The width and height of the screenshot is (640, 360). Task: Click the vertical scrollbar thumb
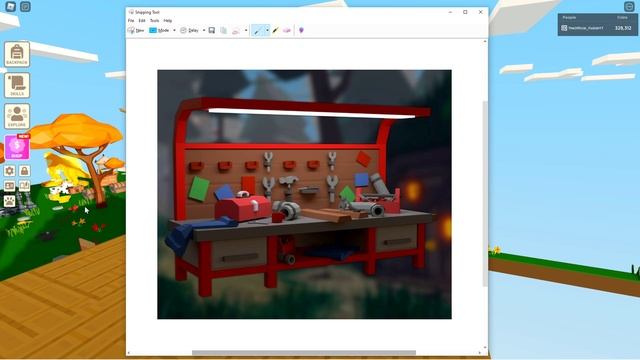[485, 194]
